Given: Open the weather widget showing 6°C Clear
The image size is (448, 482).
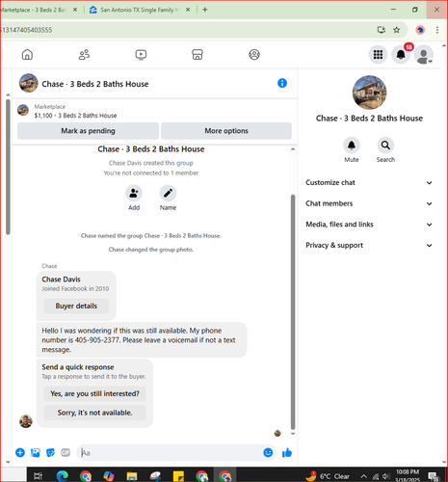Looking at the screenshot, I should tap(328, 476).
